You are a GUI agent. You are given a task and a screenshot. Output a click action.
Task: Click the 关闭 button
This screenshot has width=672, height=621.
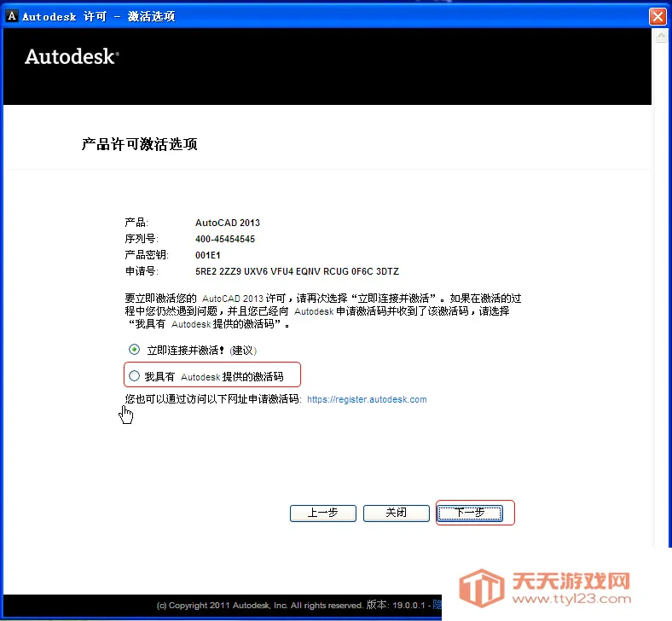tap(397, 513)
